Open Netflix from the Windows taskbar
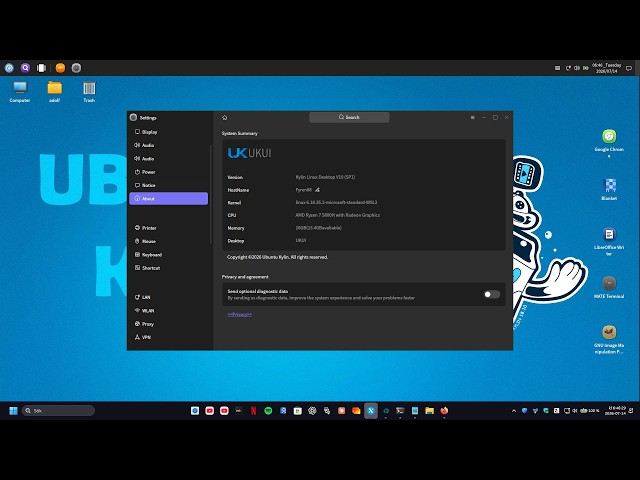 point(253,411)
